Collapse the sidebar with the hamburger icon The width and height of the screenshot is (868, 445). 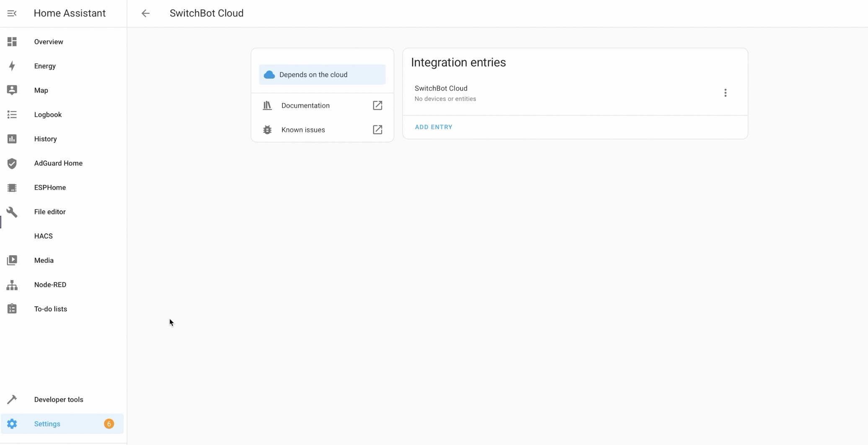(x=12, y=13)
